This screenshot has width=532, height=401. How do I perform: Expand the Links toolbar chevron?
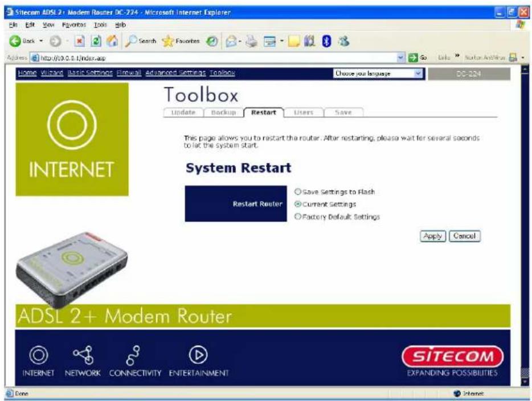(457, 56)
